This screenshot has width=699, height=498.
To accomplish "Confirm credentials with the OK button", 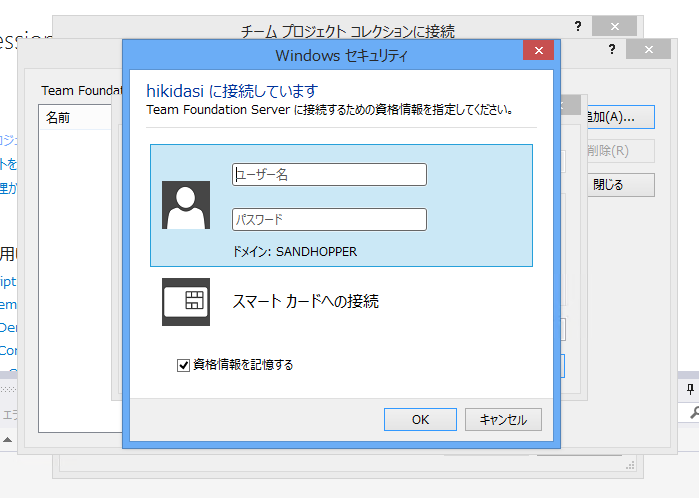I will pos(420,420).
